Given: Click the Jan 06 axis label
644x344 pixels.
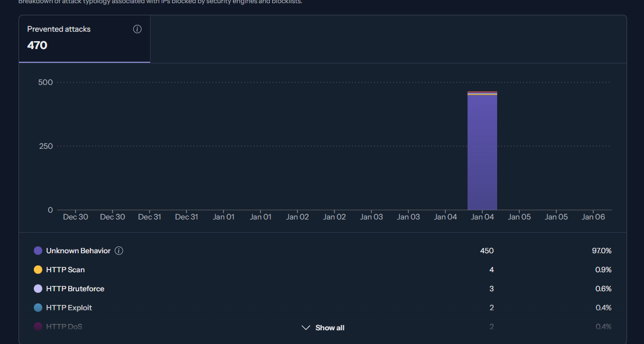Looking at the screenshot, I should (x=593, y=217).
